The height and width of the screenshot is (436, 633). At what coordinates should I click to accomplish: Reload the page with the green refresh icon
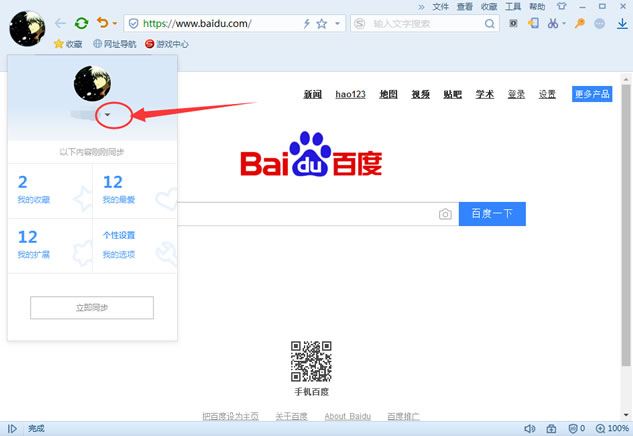82,23
